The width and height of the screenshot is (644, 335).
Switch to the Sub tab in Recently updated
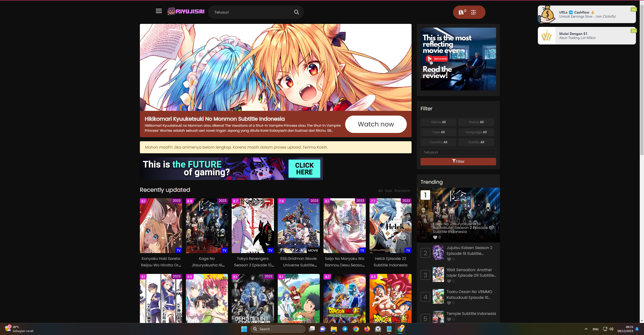coord(388,190)
